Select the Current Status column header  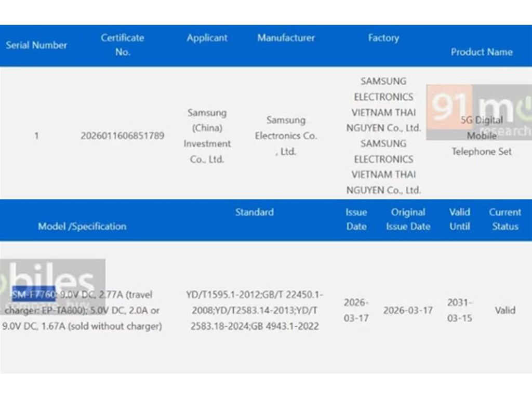504,219
